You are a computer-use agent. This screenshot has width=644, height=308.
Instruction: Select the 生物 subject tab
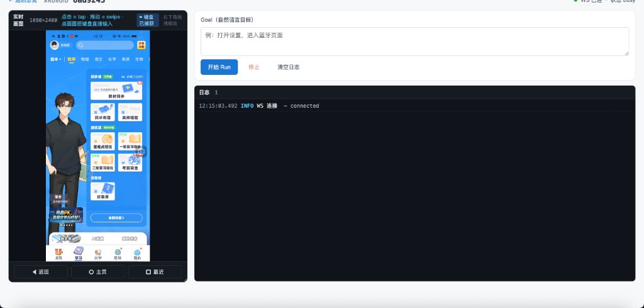[139, 59]
